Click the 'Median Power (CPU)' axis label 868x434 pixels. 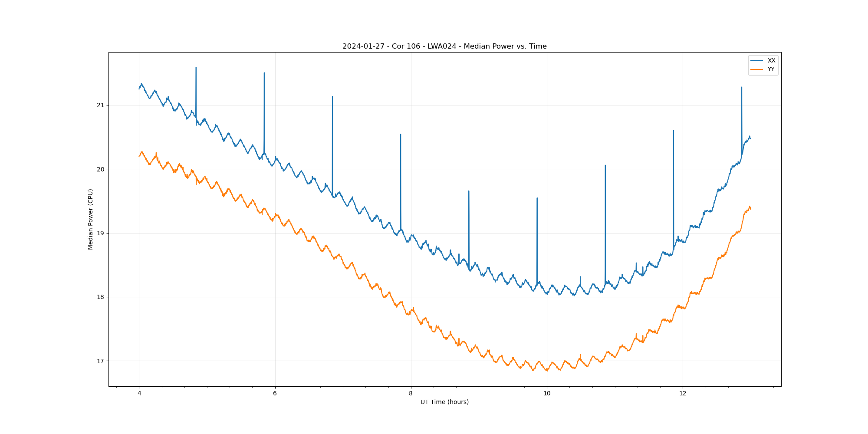[x=91, y=219]
